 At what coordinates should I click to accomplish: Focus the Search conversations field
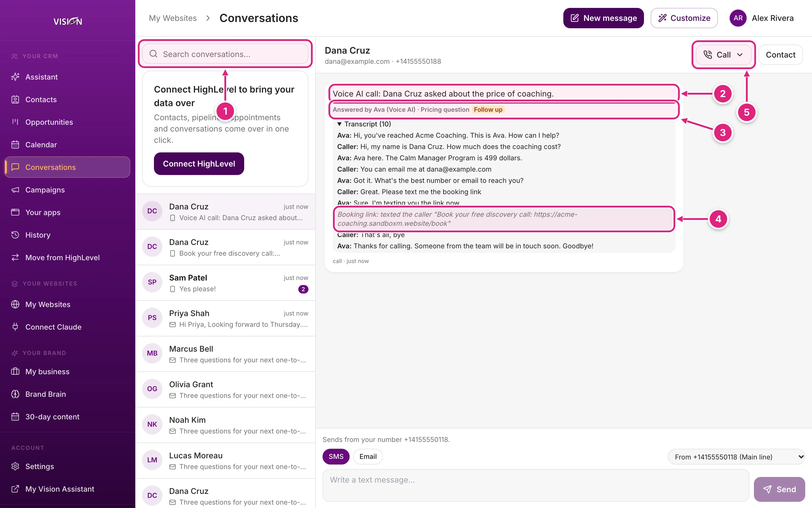tap(225, 54)
